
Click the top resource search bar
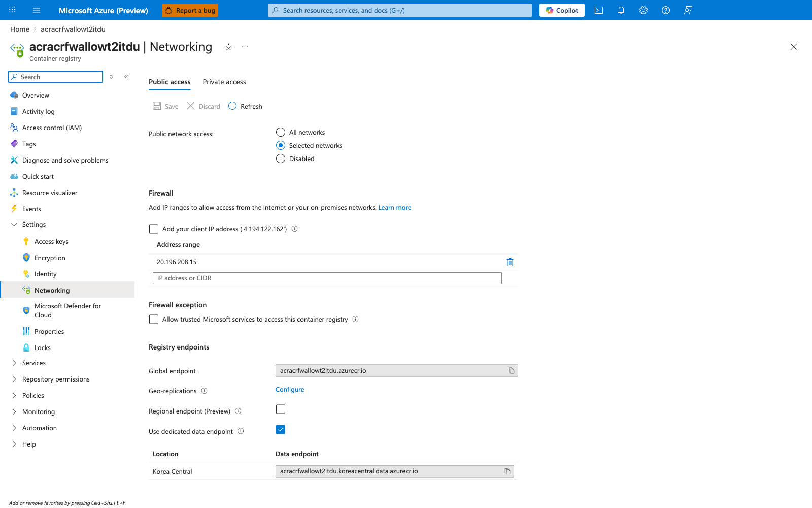click(x=400, y=10)
